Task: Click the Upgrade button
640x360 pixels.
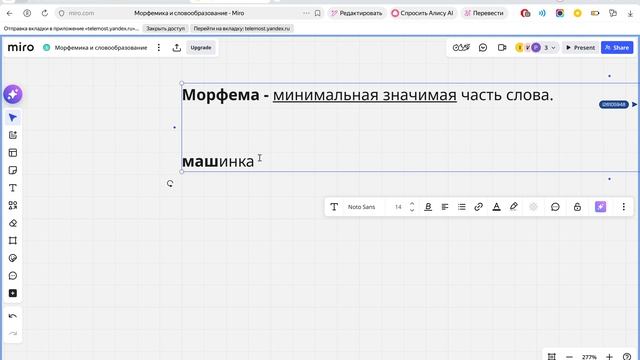Action: (x=201, y=48)
